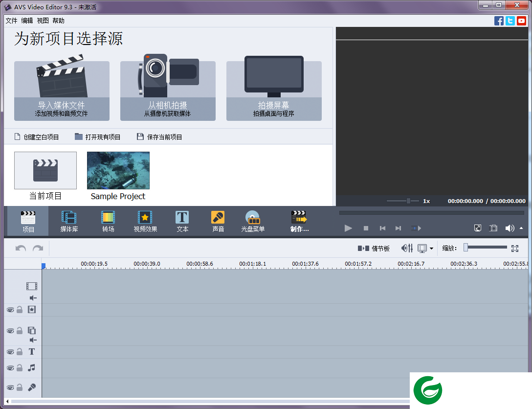This screenshot has height=409, width=532.
Task: Open the 文本 text tab
Action: 182,221
